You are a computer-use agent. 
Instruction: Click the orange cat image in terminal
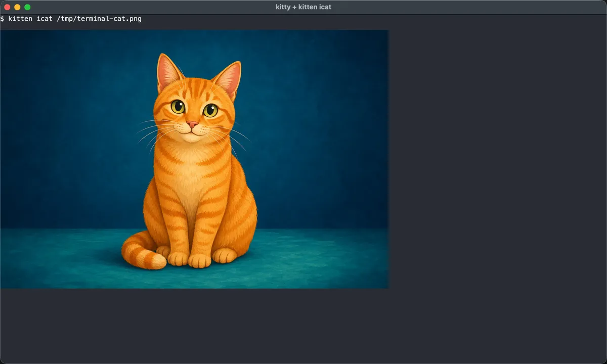coord(195,159)
